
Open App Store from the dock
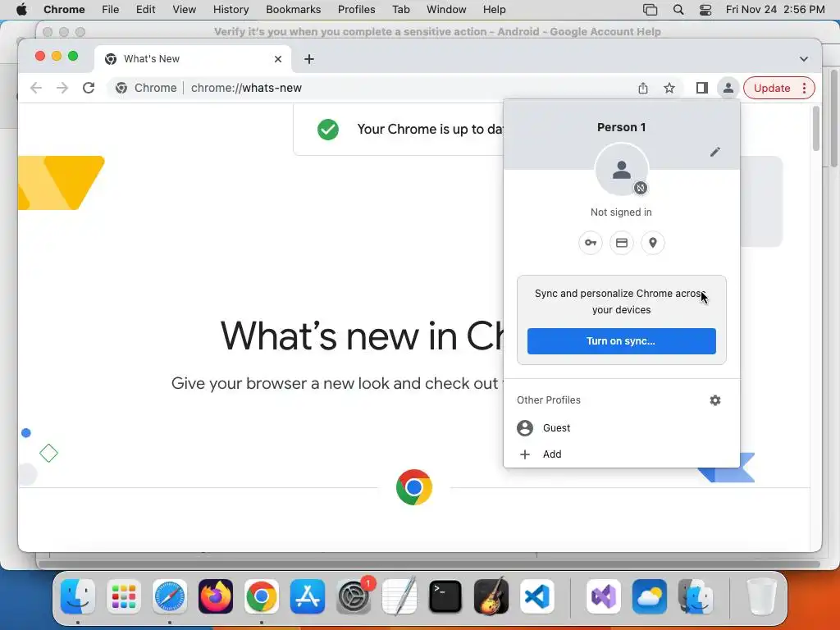(x=308, y=596)
